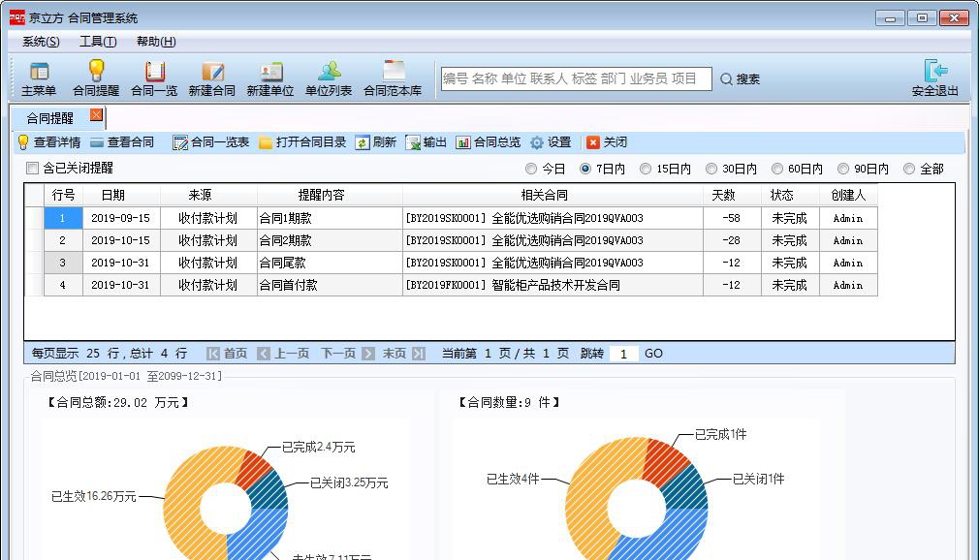Open the 设置 settings gear
Viewport: 979px width, 560px height.
(x=546, y=140)
